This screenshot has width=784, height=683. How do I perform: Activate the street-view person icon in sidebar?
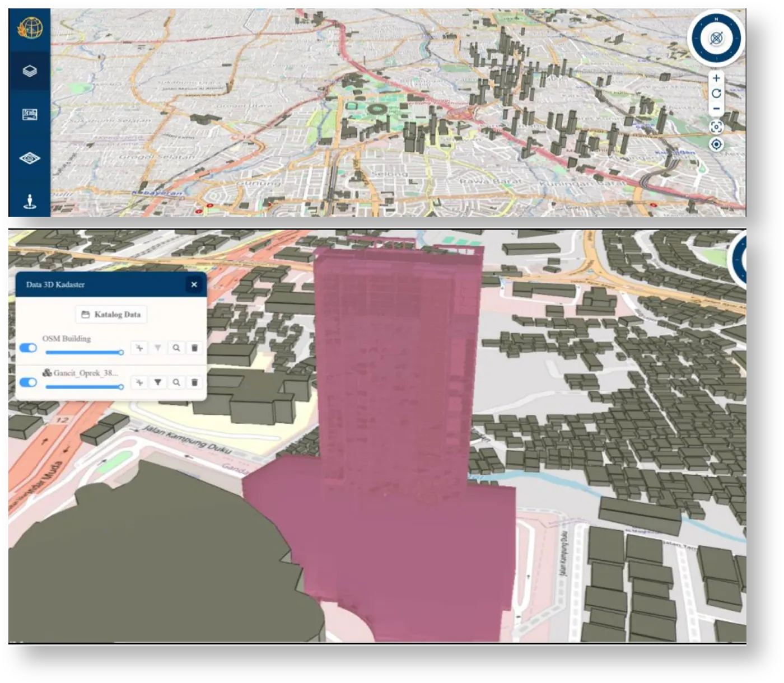30,202
